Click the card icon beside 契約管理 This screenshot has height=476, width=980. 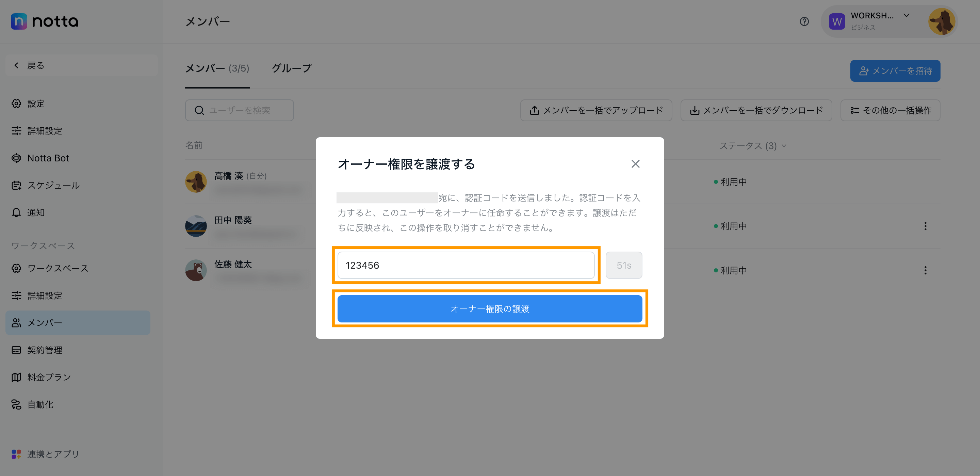(x=16, y=350)
